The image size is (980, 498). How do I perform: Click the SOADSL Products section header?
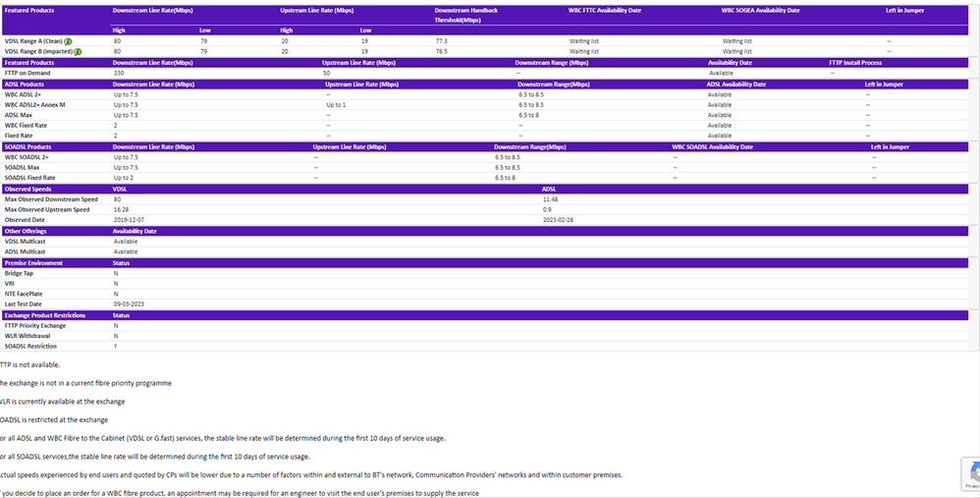(27, 146)
